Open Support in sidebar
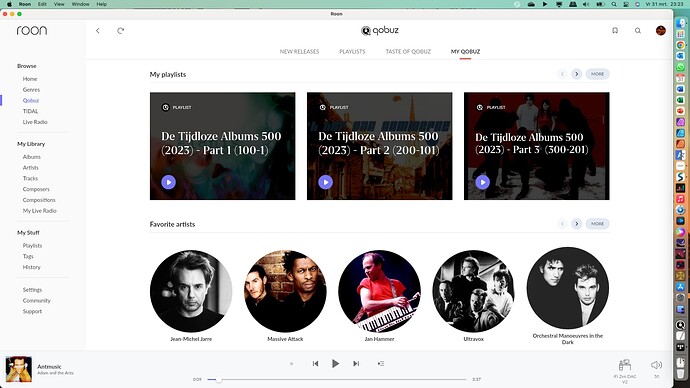 32,311
